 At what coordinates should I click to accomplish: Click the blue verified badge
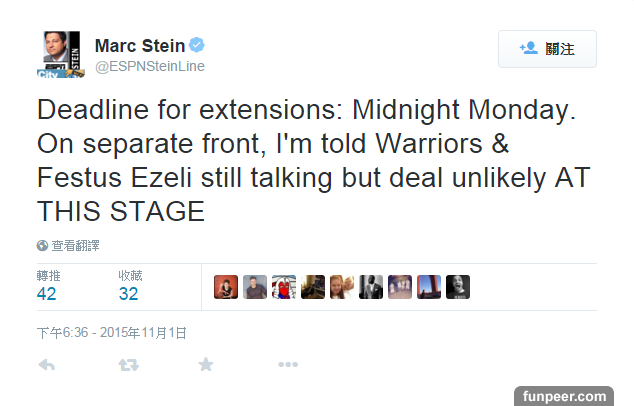point(198,45)
